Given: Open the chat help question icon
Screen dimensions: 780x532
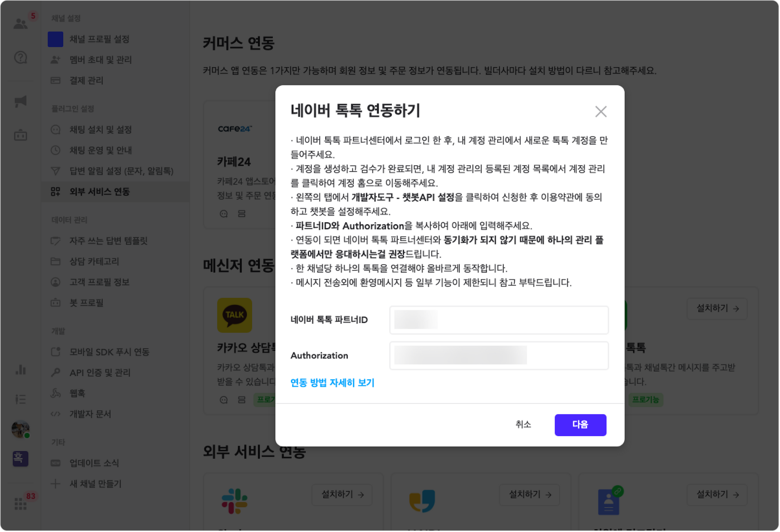Looking at the screenshot, I should point(20,58).
